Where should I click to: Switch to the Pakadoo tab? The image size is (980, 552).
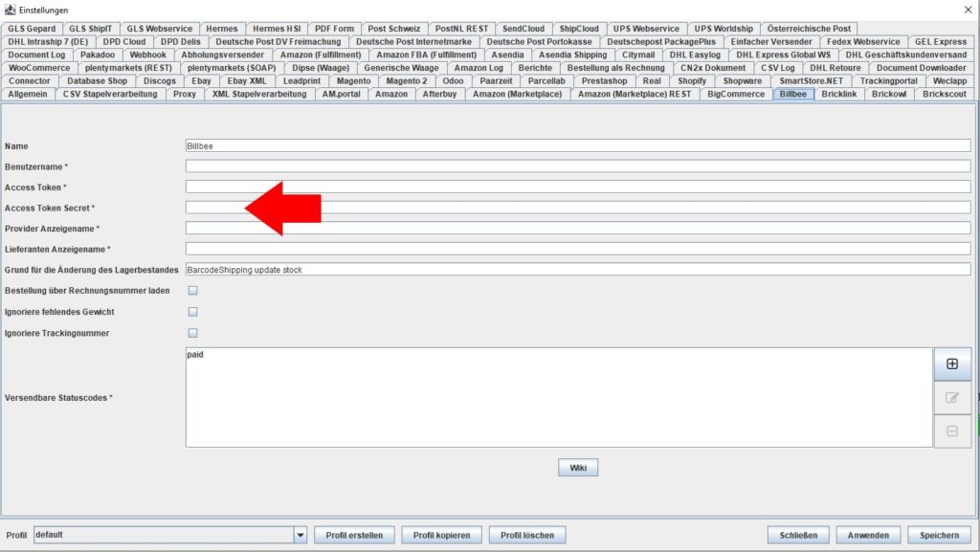click(x=98, y=55)
